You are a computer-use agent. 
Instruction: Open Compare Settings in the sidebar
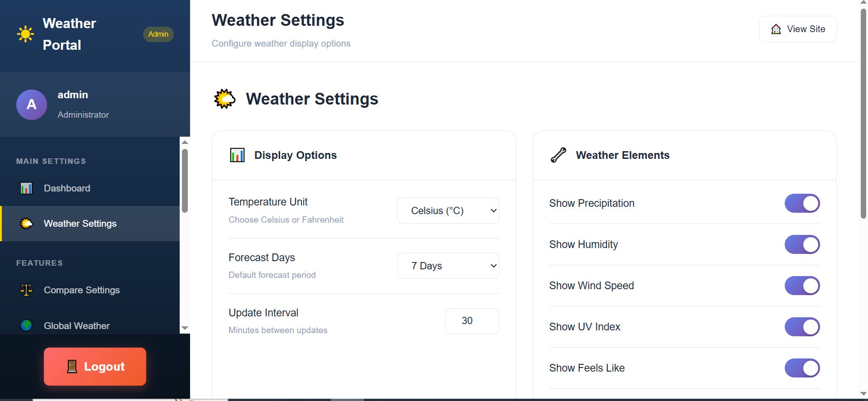click(81, 290)
